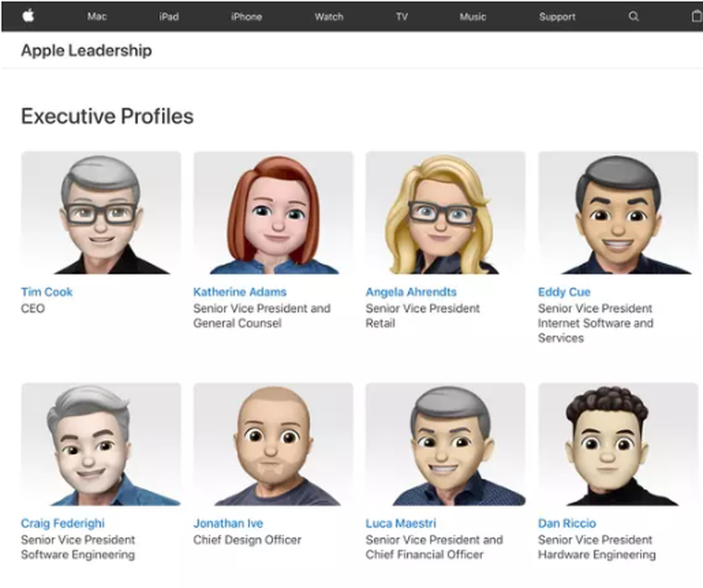This screenshot has width=703, height=588.
Task: View Angela Ahrendts' profile link
Action: pyautogui.click(x=411, y=292)
